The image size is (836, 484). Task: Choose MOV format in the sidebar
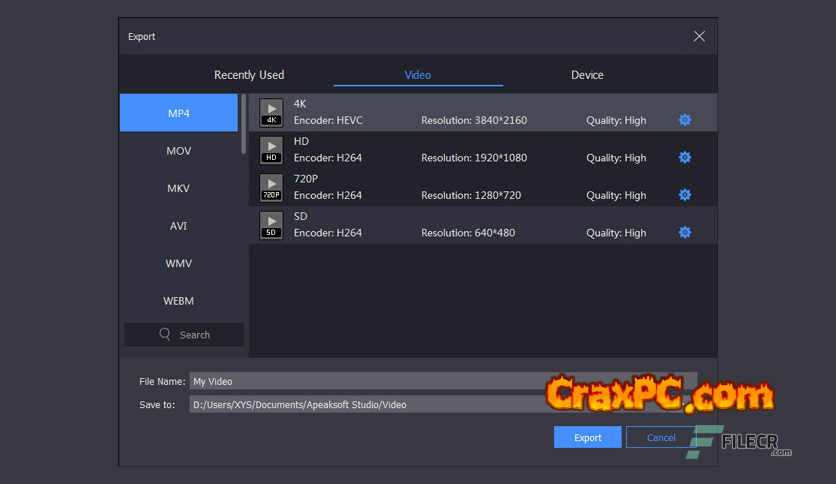tap(179, 151)
